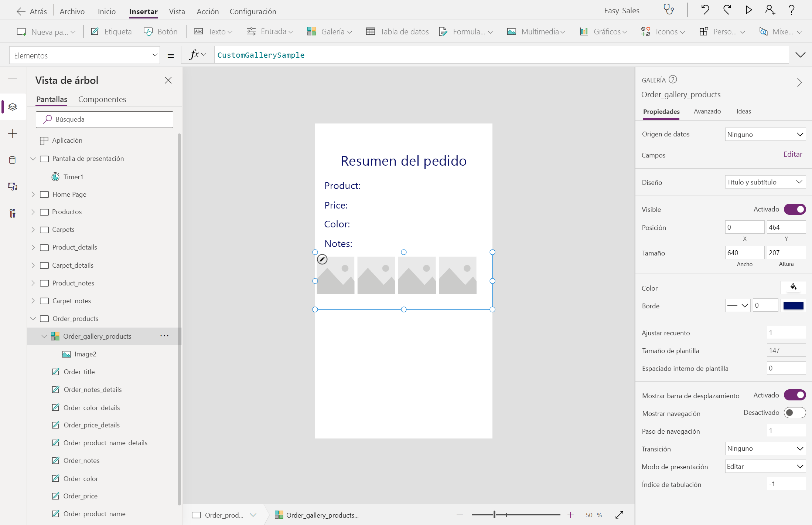The width and height of the screenshot is (812, 525).
Task: Open border style dropdown
Action: click(738, 305)
